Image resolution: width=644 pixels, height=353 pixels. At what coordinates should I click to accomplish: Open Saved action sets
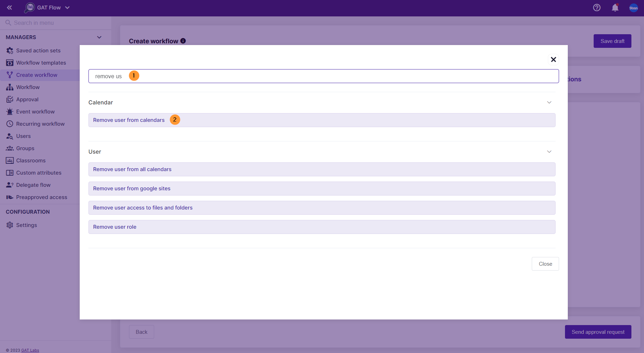click(x=38, y=51)
